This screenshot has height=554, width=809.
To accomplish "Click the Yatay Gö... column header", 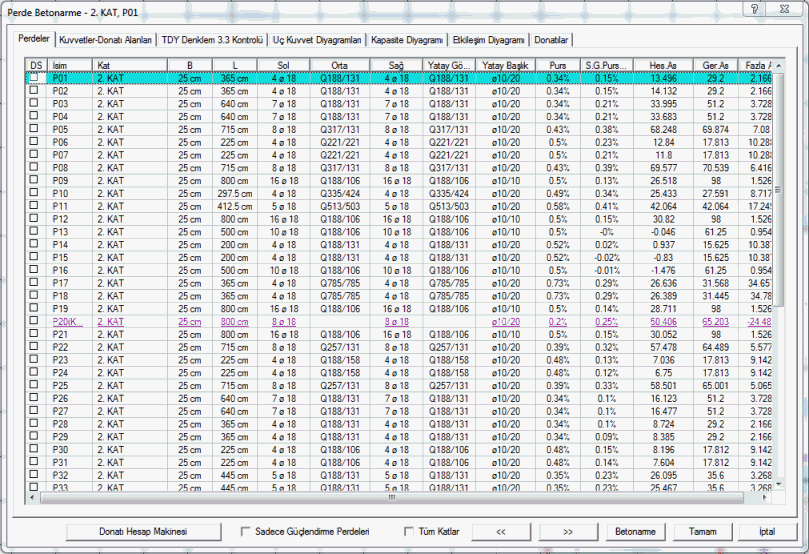I will point(449,65).
